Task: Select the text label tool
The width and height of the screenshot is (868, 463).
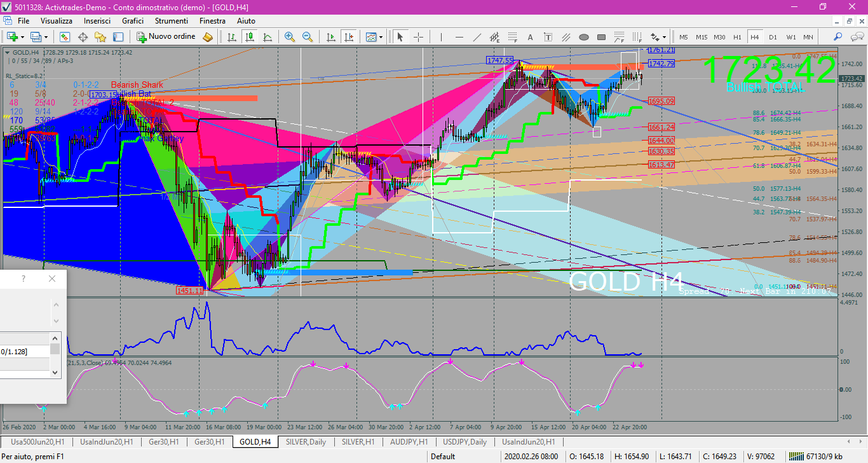Action: pyautogui.click(x=548, y=37)
